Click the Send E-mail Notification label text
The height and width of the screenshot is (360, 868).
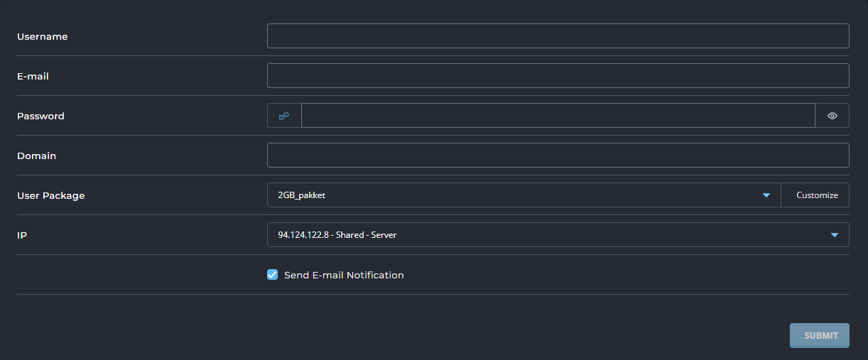344,275
